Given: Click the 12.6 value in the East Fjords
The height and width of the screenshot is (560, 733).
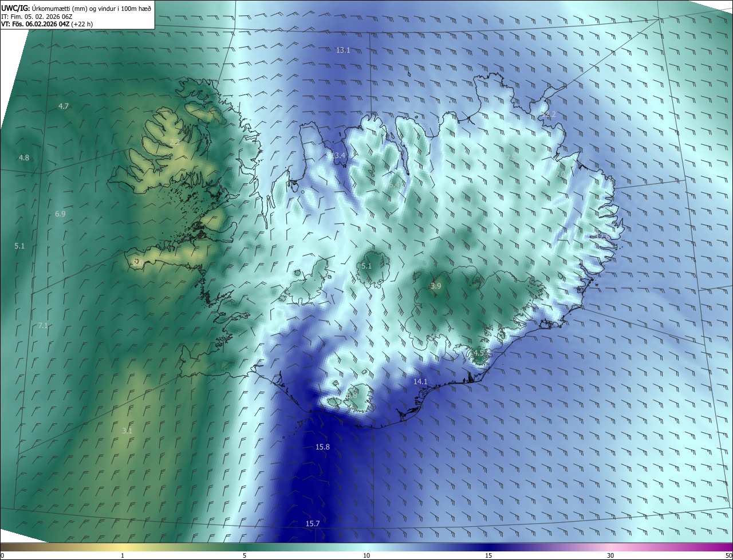Looking at the screenshot, I should tap(602, 235).
